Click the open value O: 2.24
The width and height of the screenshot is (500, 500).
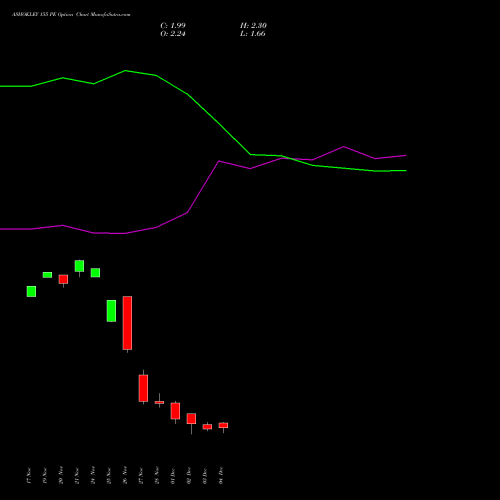[x=173, y=34]
